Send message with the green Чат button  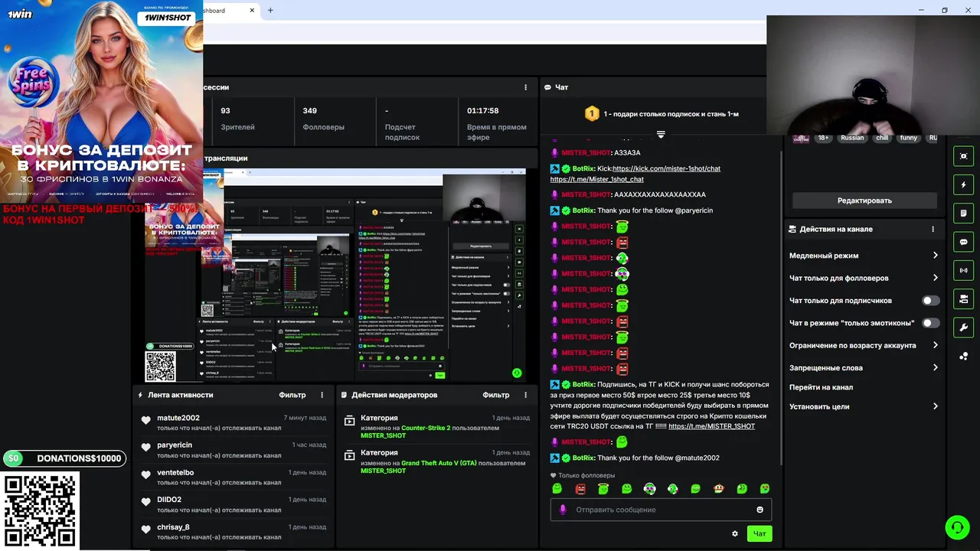pyautogui.click(x=759, y=533)
